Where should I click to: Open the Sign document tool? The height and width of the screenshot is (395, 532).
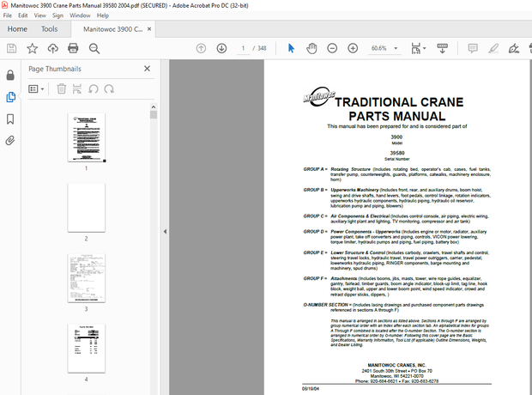(x=514, y=49)
